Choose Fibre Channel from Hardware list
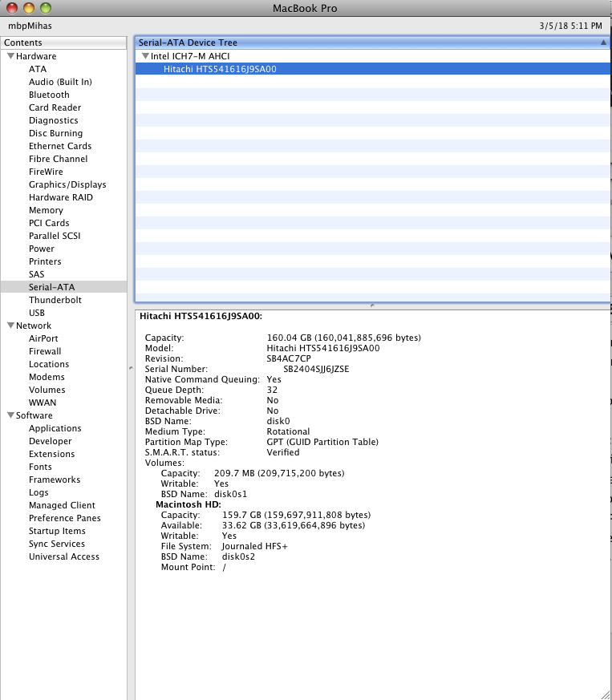The width and height of the screenshot is (612, 700). (x=58, y=159)
